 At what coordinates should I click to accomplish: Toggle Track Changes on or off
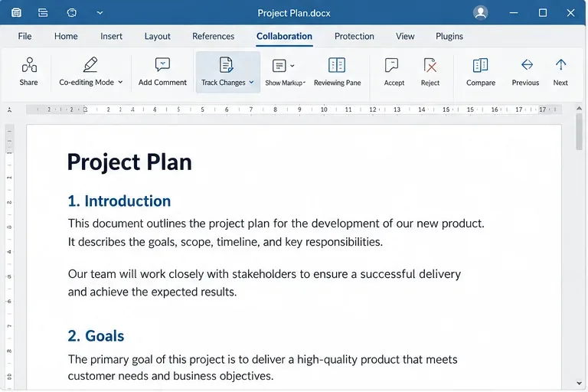[x=226, y=65]
